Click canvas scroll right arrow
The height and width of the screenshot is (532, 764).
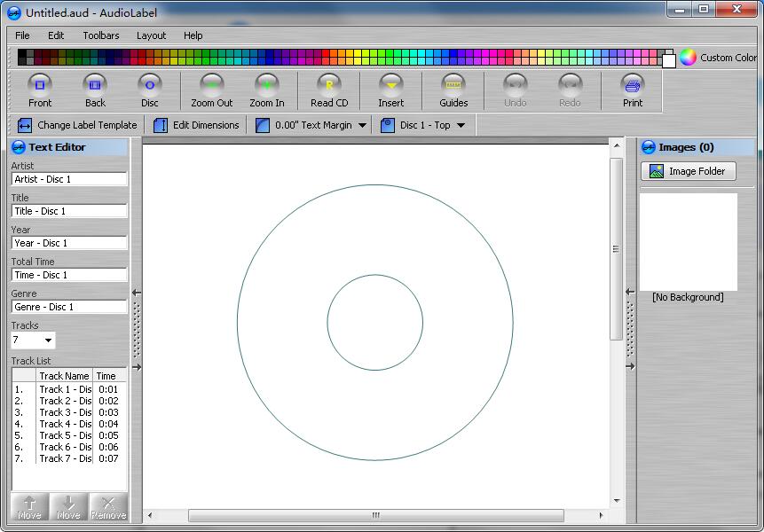(x=601, y=515)
